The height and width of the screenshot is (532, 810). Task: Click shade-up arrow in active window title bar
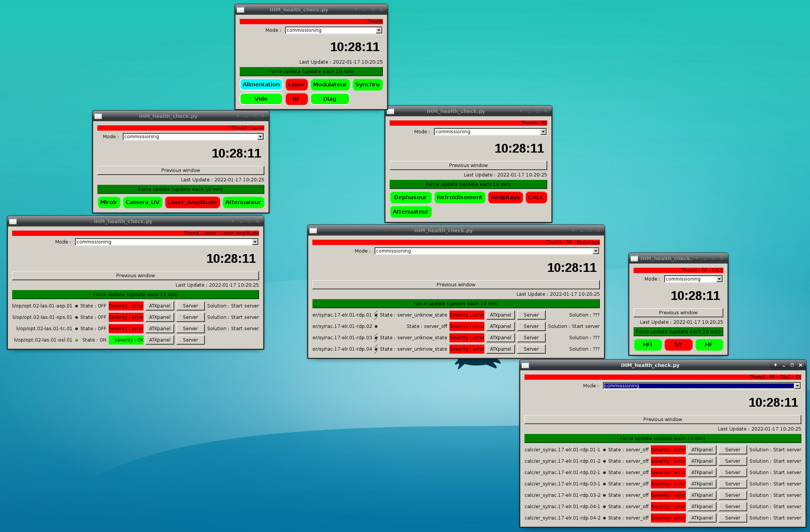coord(776,365)
